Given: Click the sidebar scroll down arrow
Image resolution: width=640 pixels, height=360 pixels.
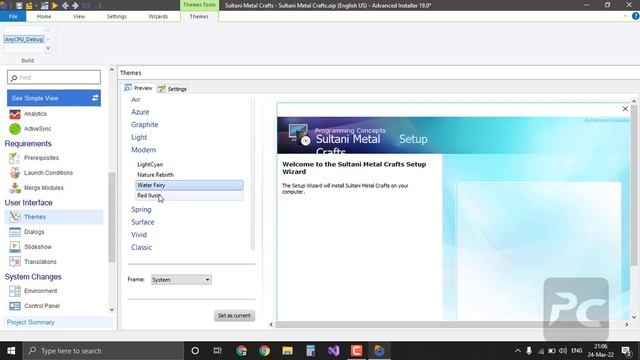Looking at the screenshot, I should coord(112,310).
